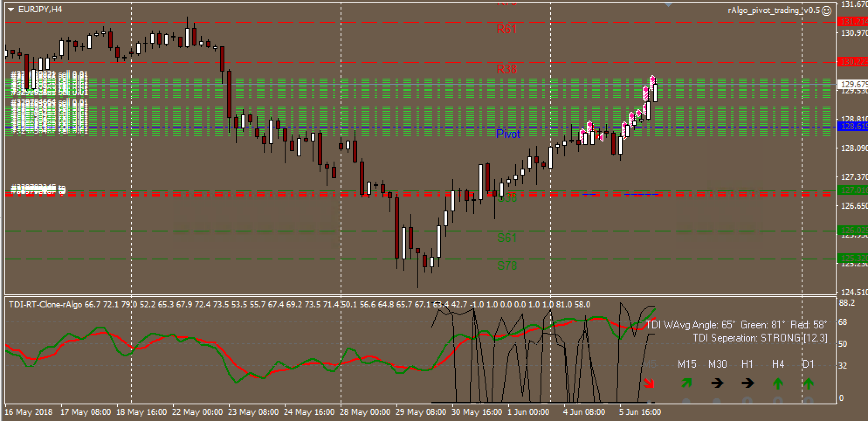Click the gray chart shift triangle marker
Viewport: 868px width, 421px height.
pyautogui.click(x=668, y=4)
